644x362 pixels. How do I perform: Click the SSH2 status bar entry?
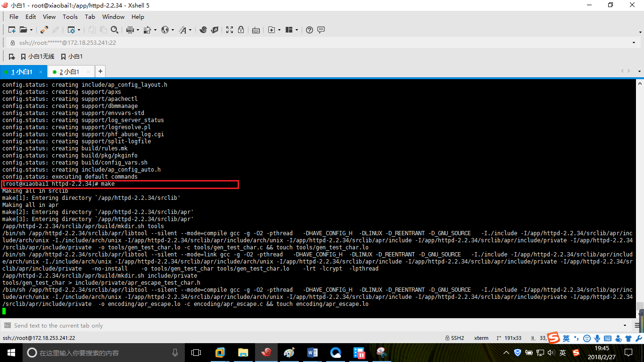click(x=454, y=338)
